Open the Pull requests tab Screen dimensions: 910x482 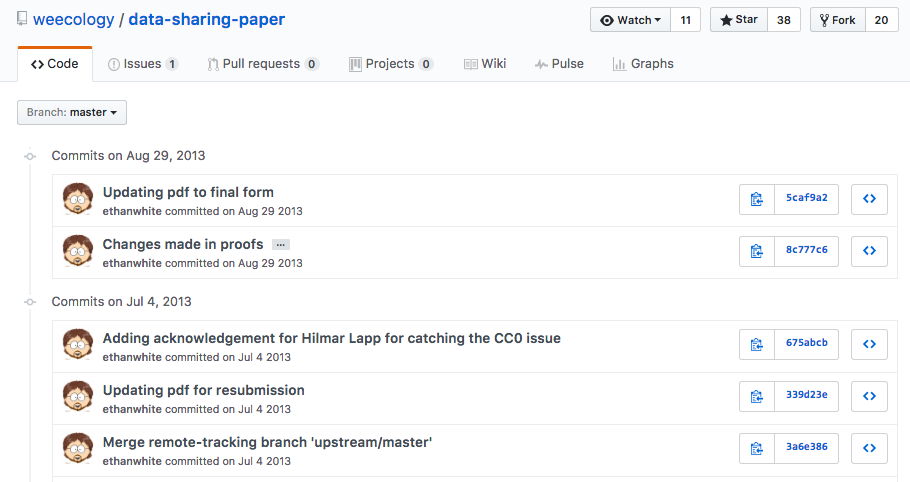[x=262, y=64]
